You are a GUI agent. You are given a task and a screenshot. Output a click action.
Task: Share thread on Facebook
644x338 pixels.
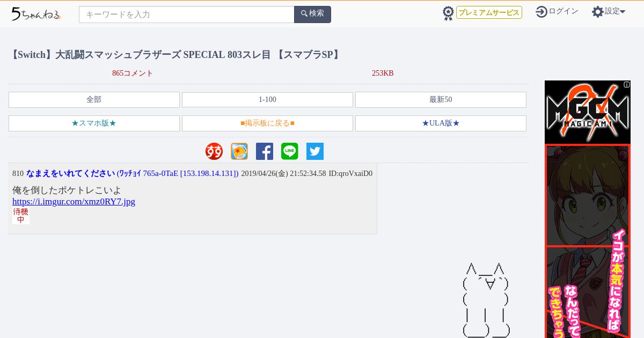pos(265,151)
